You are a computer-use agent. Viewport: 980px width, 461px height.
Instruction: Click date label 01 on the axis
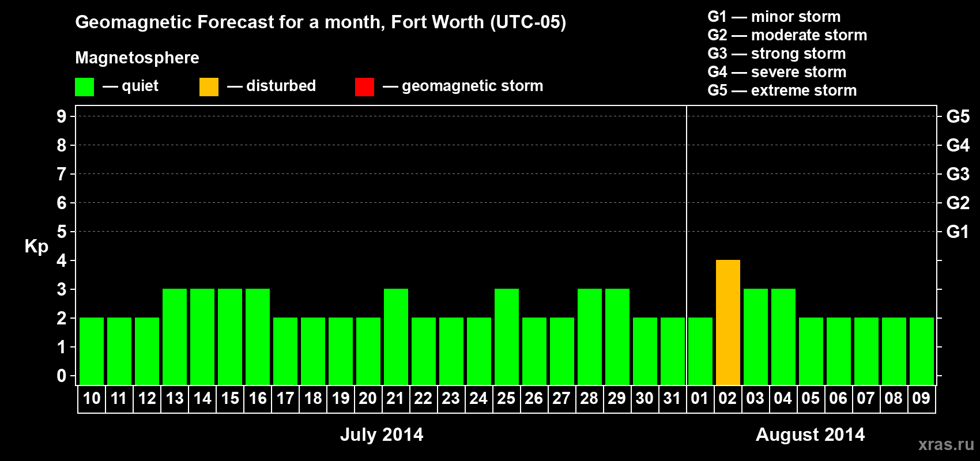(x=700, y=399)
